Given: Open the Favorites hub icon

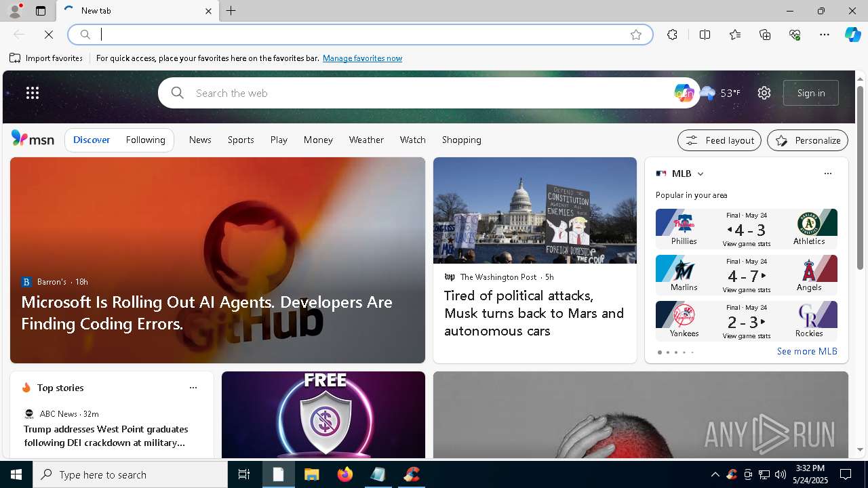Looking at the screenshot, I should coord(735,35).
